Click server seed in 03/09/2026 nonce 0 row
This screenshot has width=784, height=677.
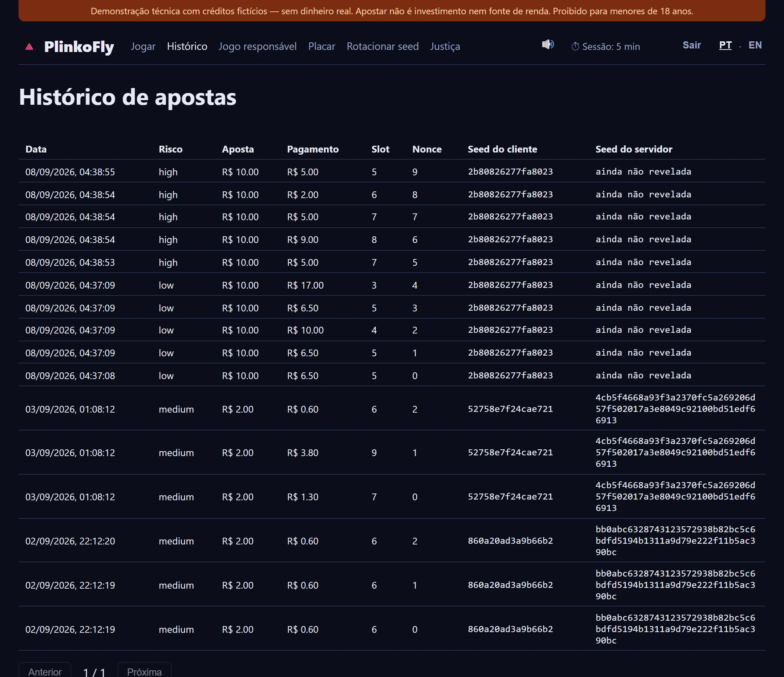[x=675, y=496]
